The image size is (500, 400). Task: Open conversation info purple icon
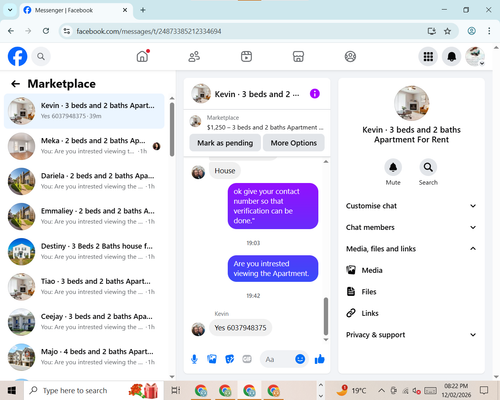315,94
